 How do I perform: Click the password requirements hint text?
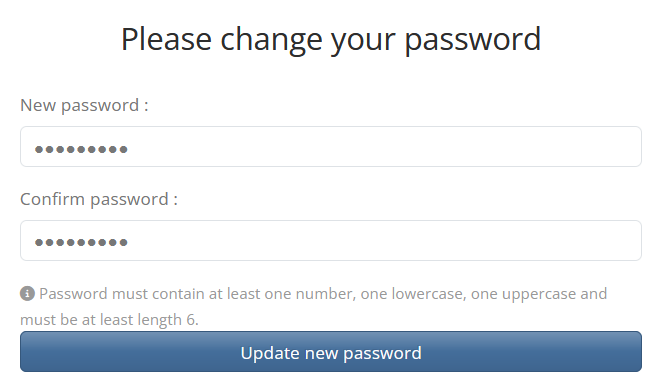(x=314, y=306)
